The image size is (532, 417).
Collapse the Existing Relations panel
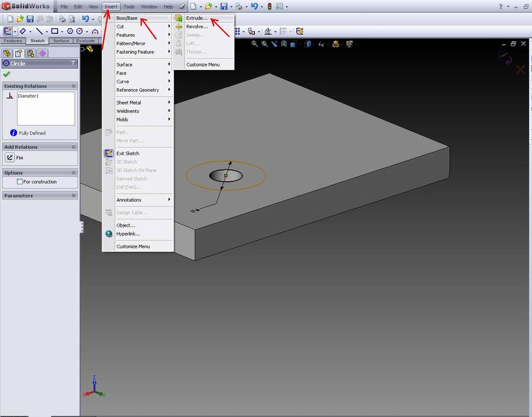74,86
